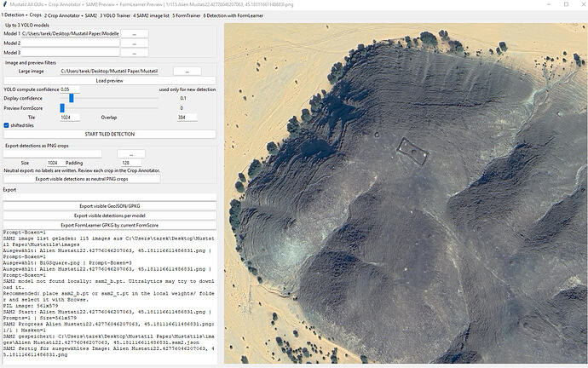
Task: Export FormLearner GPKG by current FormScore
Action: pyautogui.click(x=109, y=225)
